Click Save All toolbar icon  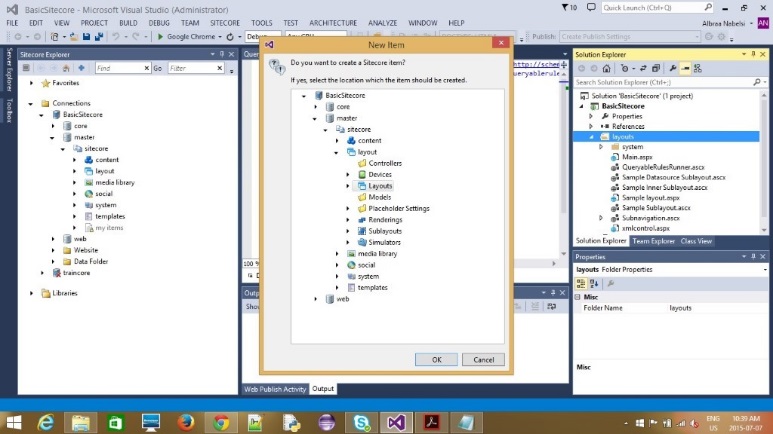pos(99,36)
